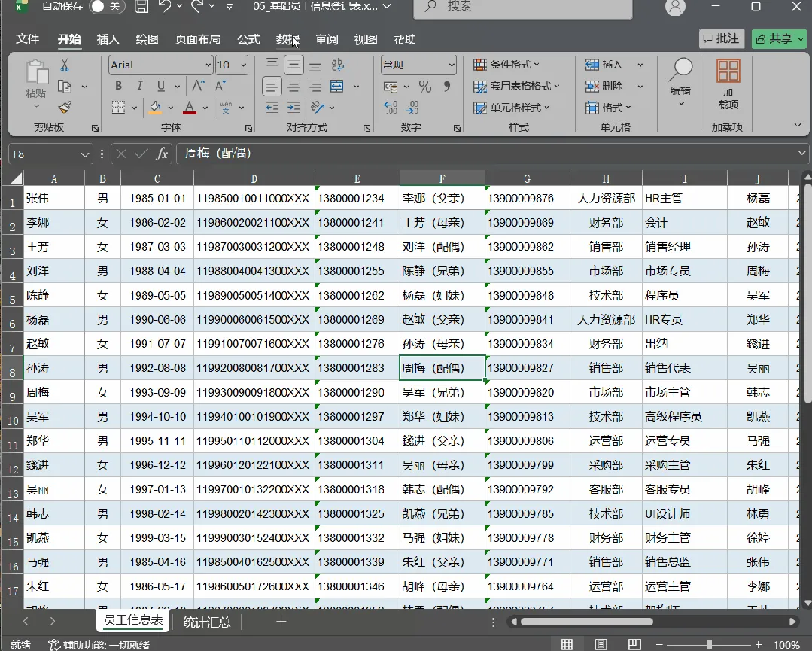Viewport: 812px width, 651px height.
Task: Collapse the ribbon with the chevron
Action: pyautogui.click(x=798, y=125)
